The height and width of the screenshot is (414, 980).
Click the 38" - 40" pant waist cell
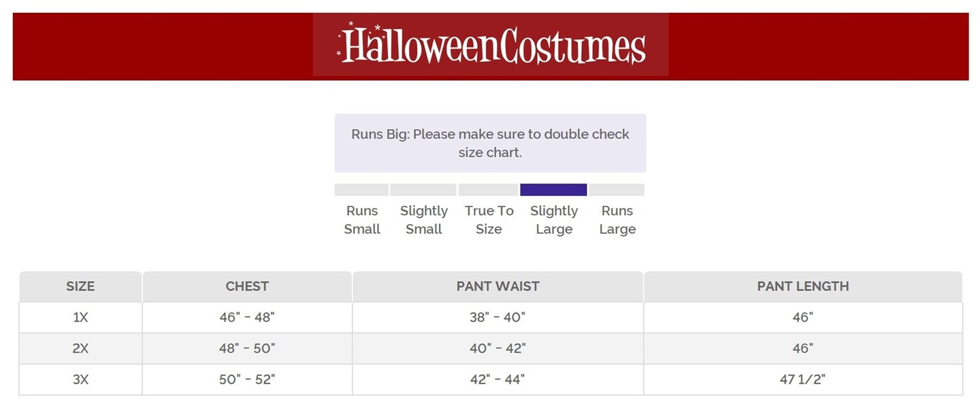(497, 317)
